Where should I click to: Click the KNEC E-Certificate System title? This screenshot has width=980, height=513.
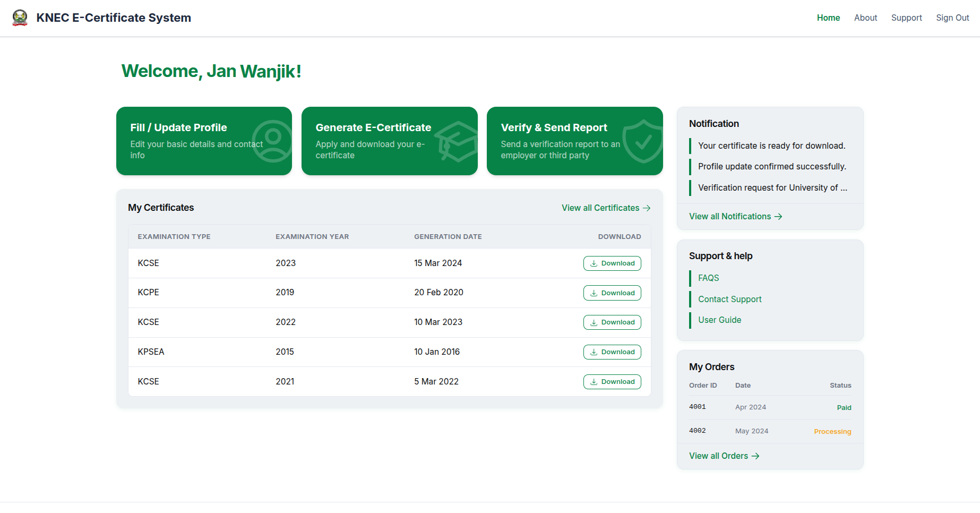114,18
